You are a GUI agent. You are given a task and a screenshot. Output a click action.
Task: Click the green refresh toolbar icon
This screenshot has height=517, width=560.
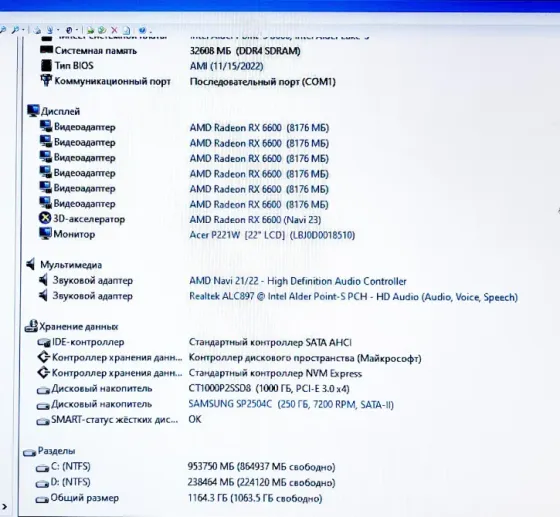102,30
